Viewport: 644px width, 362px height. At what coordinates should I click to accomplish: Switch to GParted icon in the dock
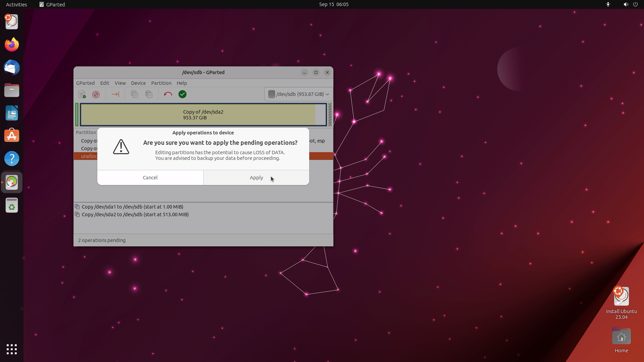coord(12,182)
